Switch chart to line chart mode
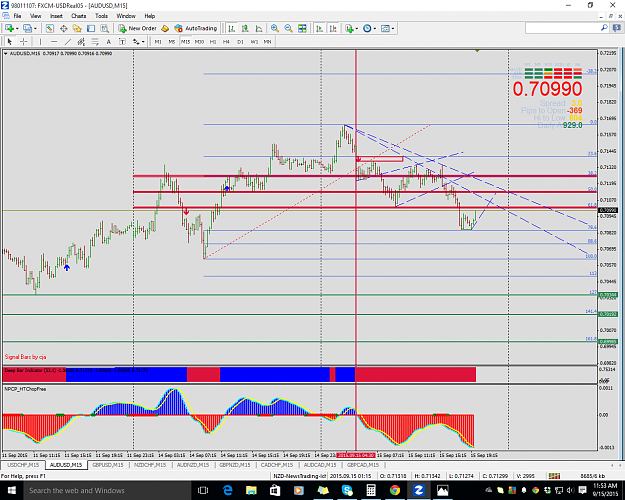 tap(259, 28)
